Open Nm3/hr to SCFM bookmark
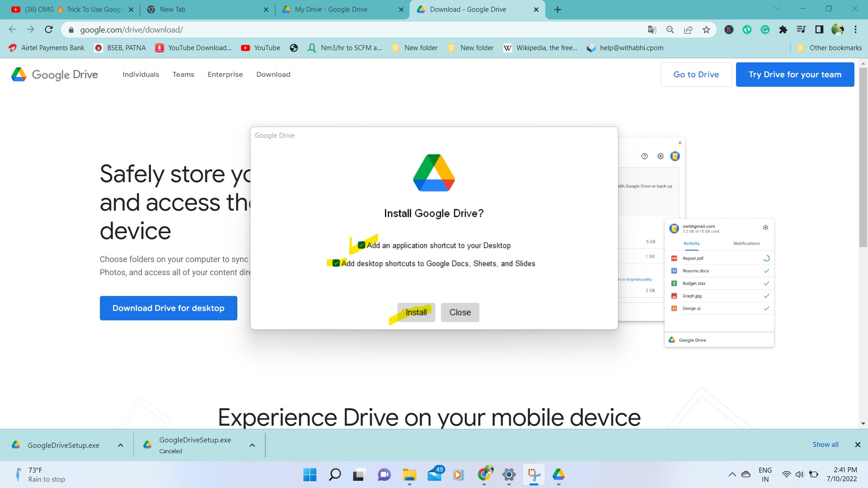868x488 pixels. pyautogui.click(x=345, y=48)
